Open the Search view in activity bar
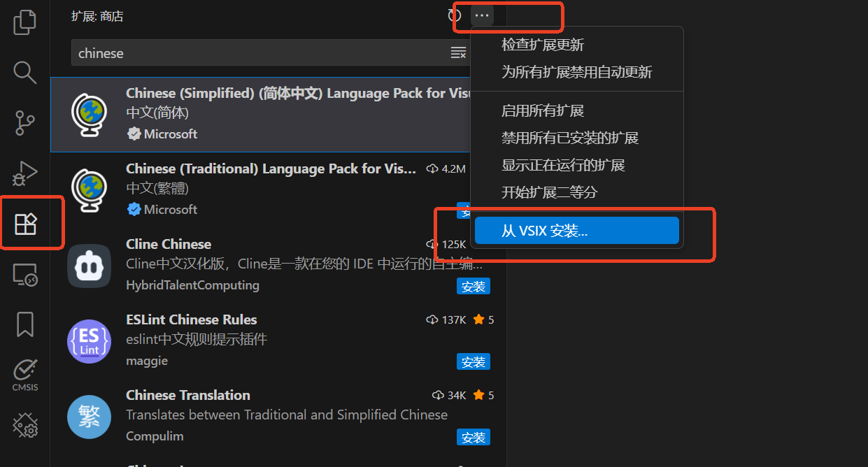 25,72
